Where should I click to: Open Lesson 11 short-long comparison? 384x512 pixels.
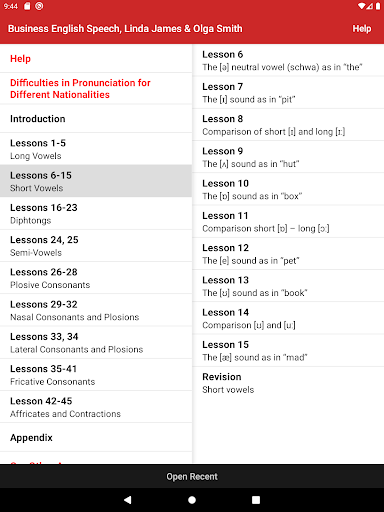pos(288,222)
